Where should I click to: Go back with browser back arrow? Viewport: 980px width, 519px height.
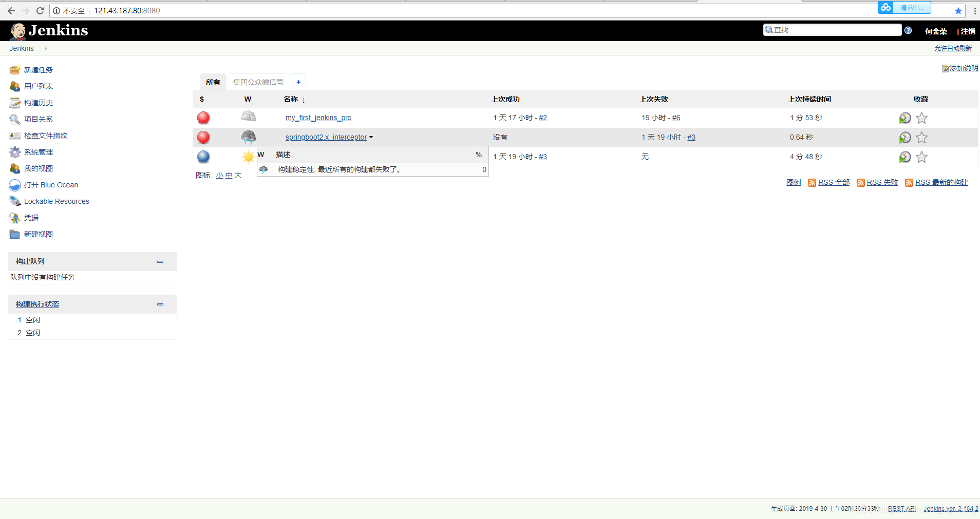(x=11, y=11)
